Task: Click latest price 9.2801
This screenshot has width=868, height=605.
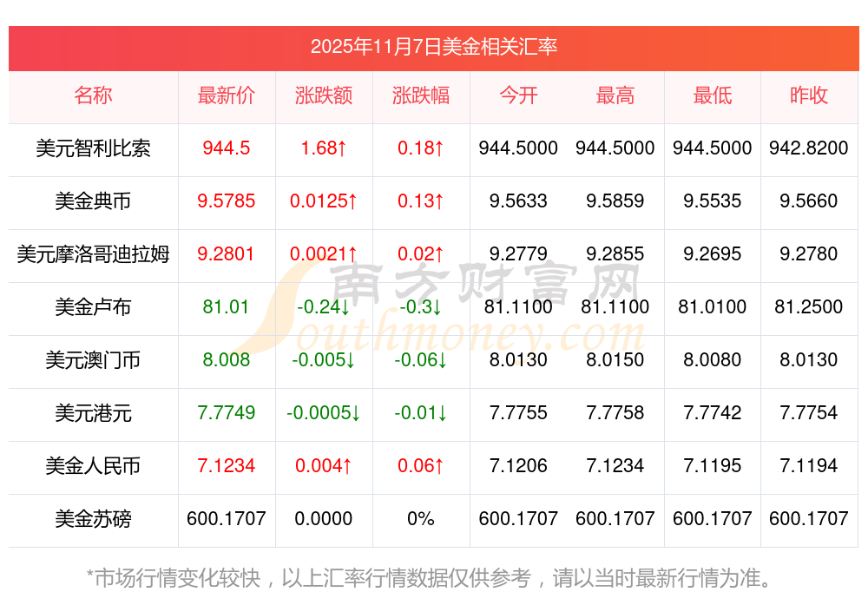Action: coord(226,254)
